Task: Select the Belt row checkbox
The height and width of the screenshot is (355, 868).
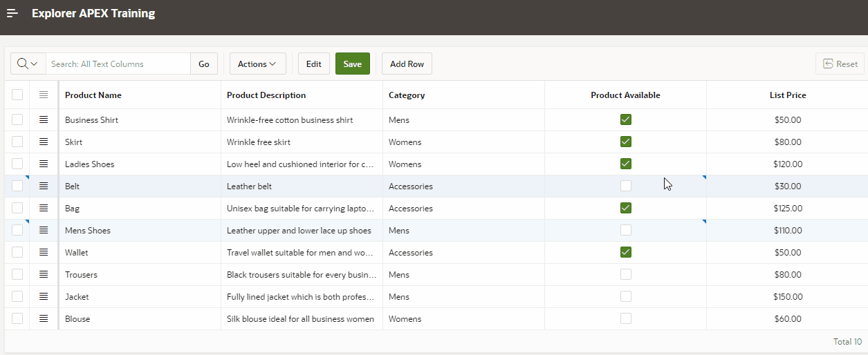Action: pyautogui.click(x=17, y=186)
